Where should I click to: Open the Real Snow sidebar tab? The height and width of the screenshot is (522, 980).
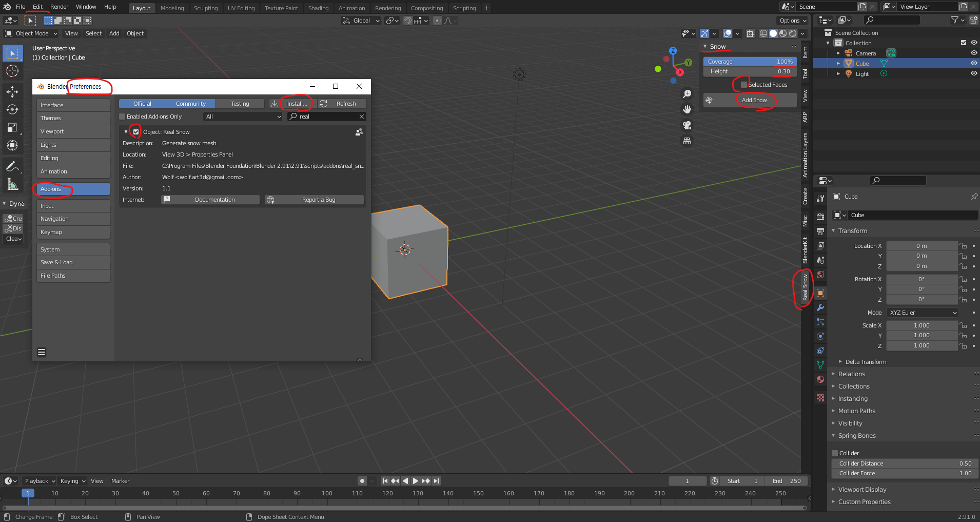tap(805, 288)
